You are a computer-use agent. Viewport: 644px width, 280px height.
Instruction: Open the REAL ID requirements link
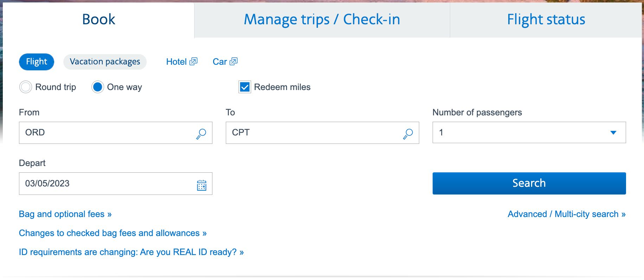[x=131, y=252]
